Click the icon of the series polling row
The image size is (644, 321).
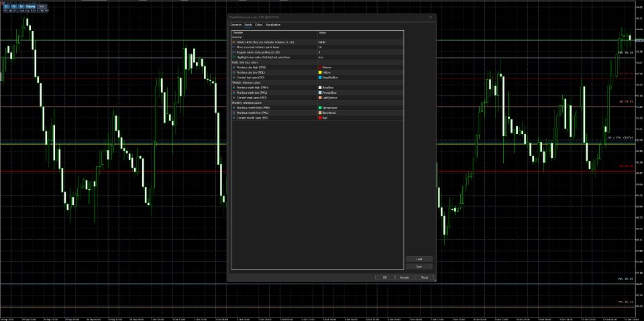pos(234,52)
